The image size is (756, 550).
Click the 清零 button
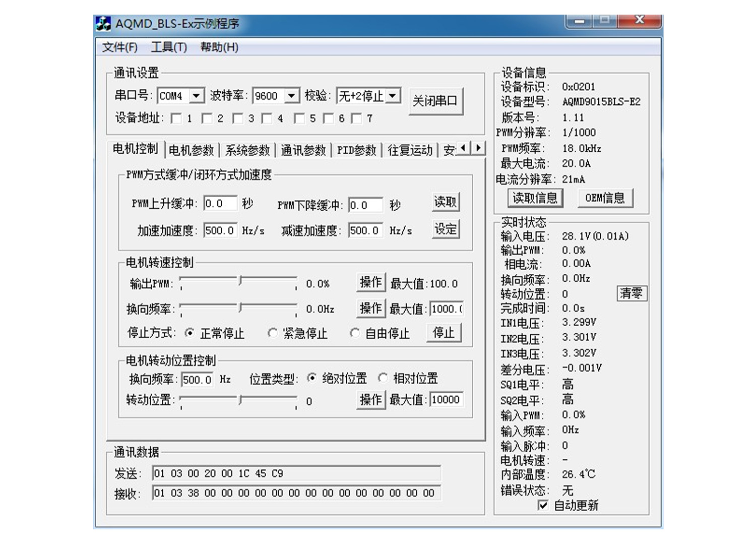pyautogui.click(x=632, y=293)
